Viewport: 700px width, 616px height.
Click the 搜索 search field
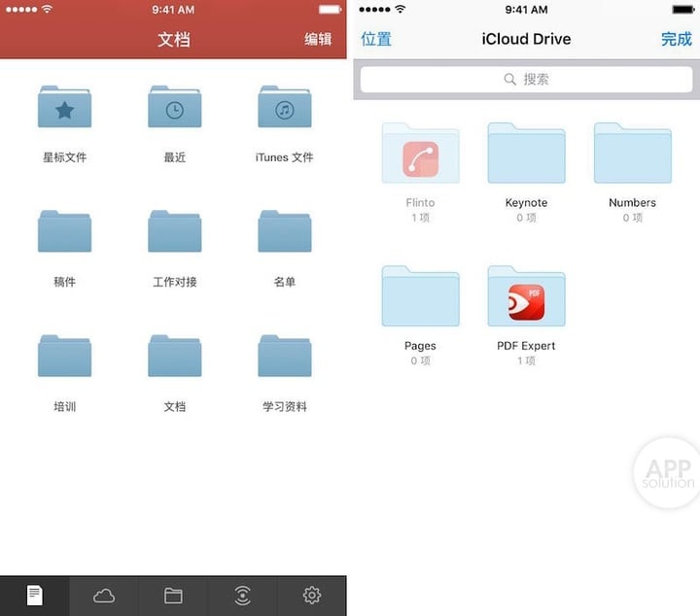(526, 80)
